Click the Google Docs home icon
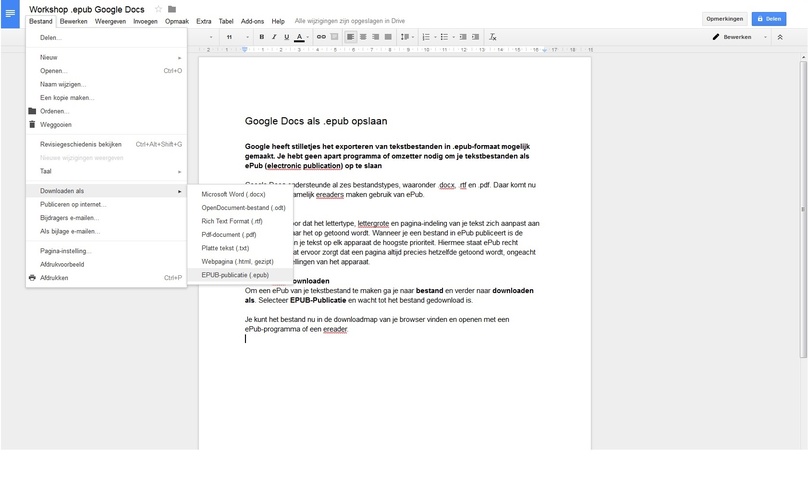This screenshot has height=503, width=808. [10, 13]
